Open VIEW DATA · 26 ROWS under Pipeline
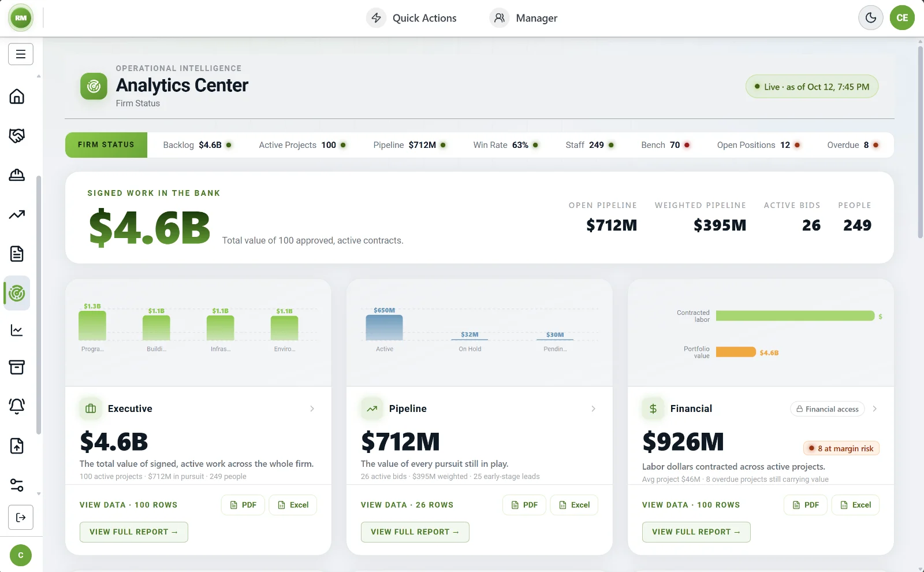The height and width of the screenshot is (572, 924). (407, 505)
